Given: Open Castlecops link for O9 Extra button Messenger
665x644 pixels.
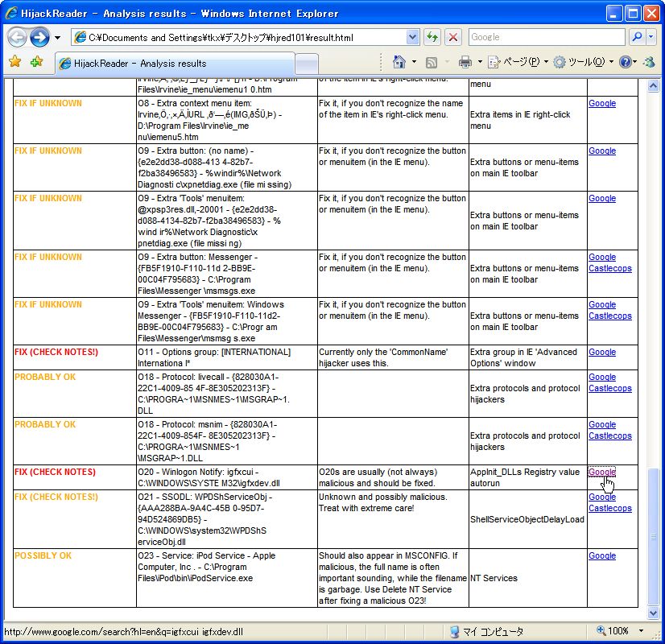Looking at the screenshot, I should coord(610,268).
